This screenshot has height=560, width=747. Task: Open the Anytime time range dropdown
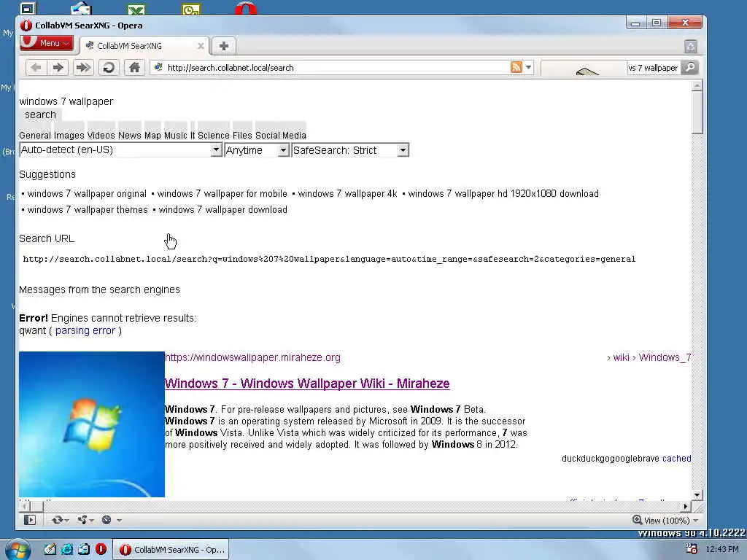(256, 150)
